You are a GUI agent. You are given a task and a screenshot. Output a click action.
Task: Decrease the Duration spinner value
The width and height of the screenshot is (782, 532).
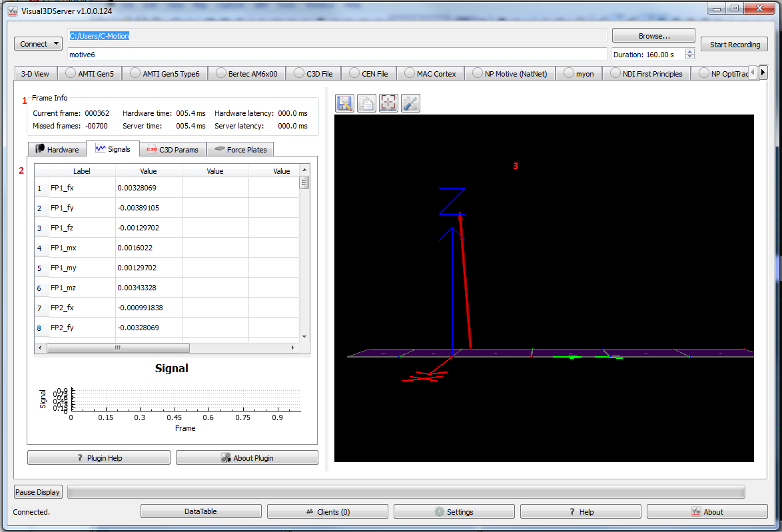(x=689, y=57)
